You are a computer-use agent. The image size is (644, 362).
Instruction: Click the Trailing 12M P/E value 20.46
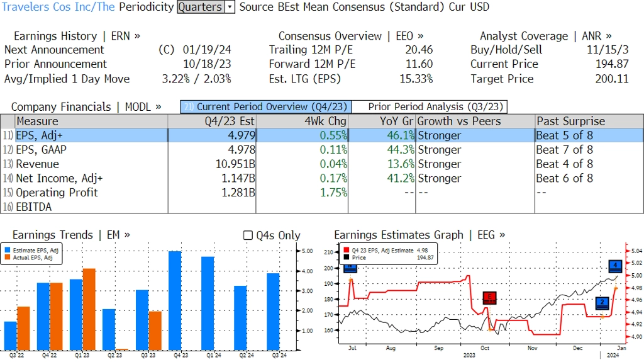tap(419, 50)
